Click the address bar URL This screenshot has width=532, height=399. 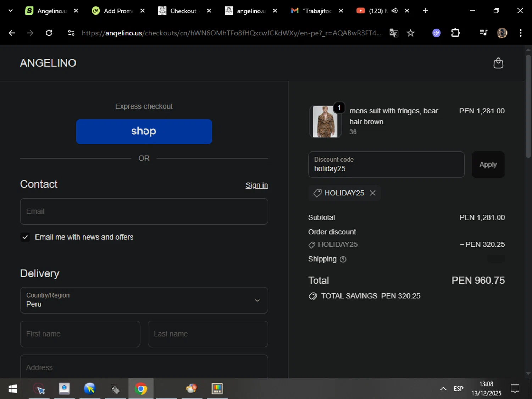[x=231, y=33]
